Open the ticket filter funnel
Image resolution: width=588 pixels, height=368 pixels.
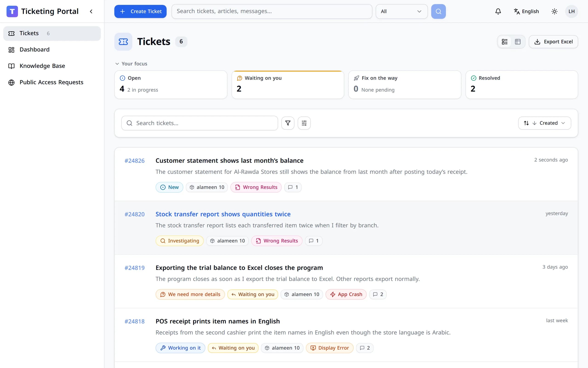point(288,123)
